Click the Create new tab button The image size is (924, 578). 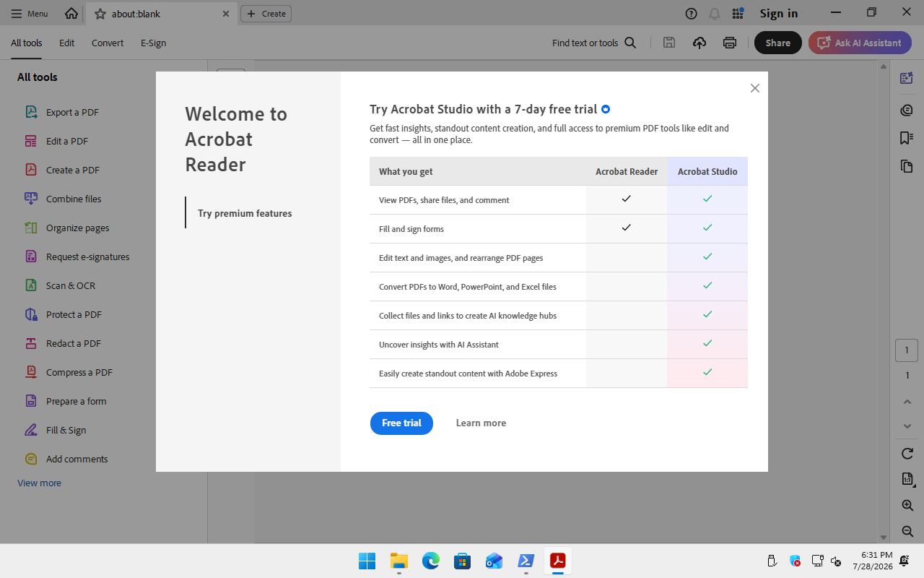[266, 13]
